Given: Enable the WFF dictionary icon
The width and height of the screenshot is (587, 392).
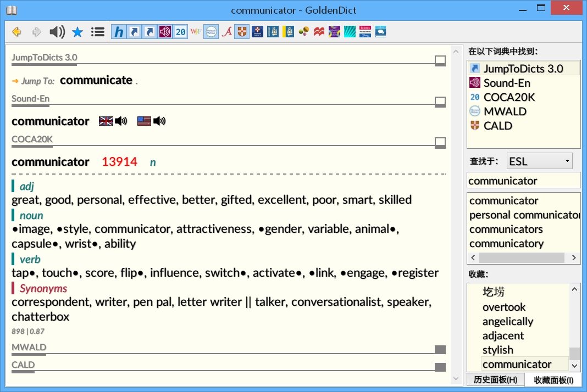Looking at the screenshot, I should coord(196,32).
